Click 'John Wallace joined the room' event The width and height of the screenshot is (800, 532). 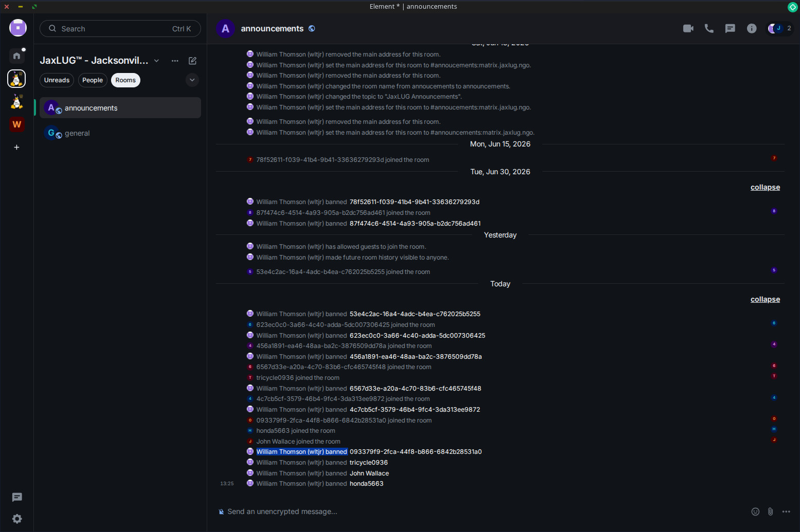298,442
